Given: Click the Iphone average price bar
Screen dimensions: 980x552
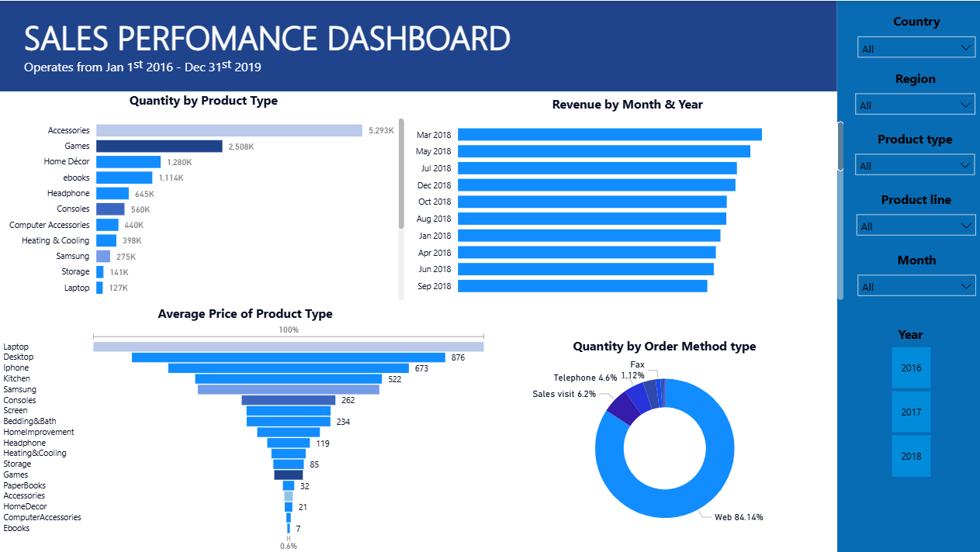Looking at the screenshot, I should click(288, 368).
